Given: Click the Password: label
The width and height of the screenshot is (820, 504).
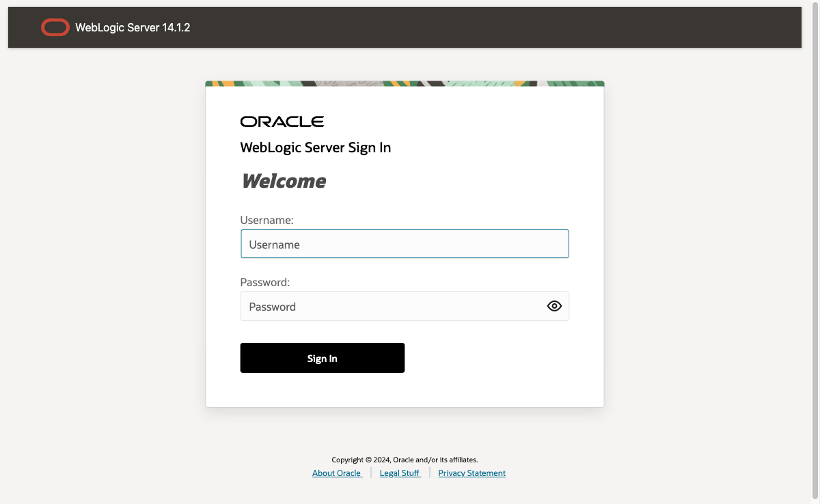Looking at the screenshot, I should tap(265, 282).
